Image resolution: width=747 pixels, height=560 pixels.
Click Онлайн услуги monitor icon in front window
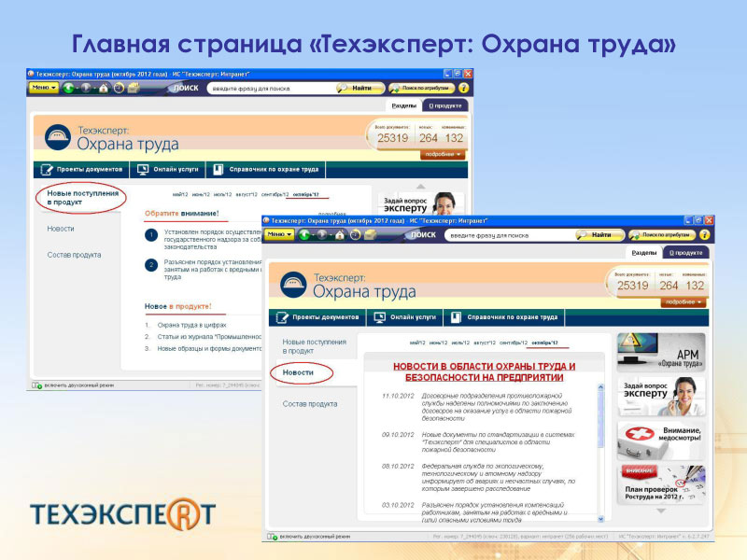380,317
